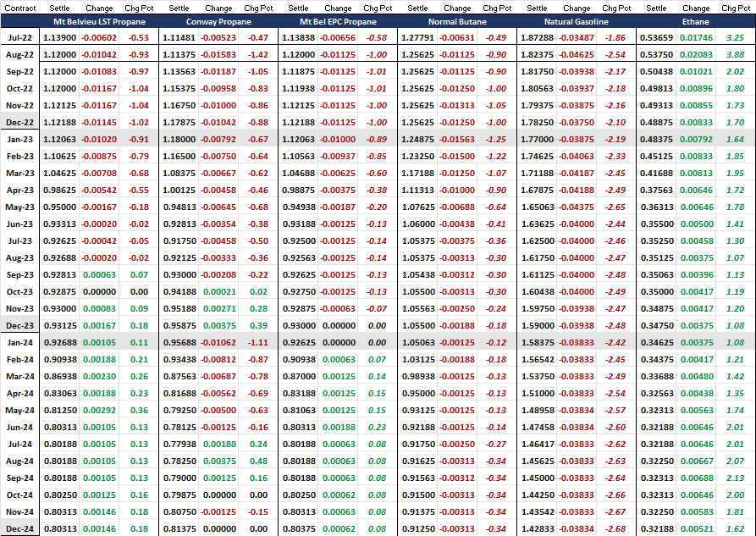Viewport: 756px width, 536px height.
Task: Click Conway Oct-23 settle 0.94188
Action: tap(179, 292)
